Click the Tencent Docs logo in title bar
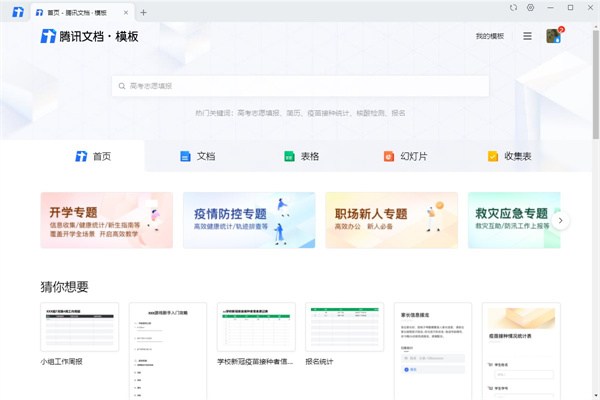 (x=18, y=12)
